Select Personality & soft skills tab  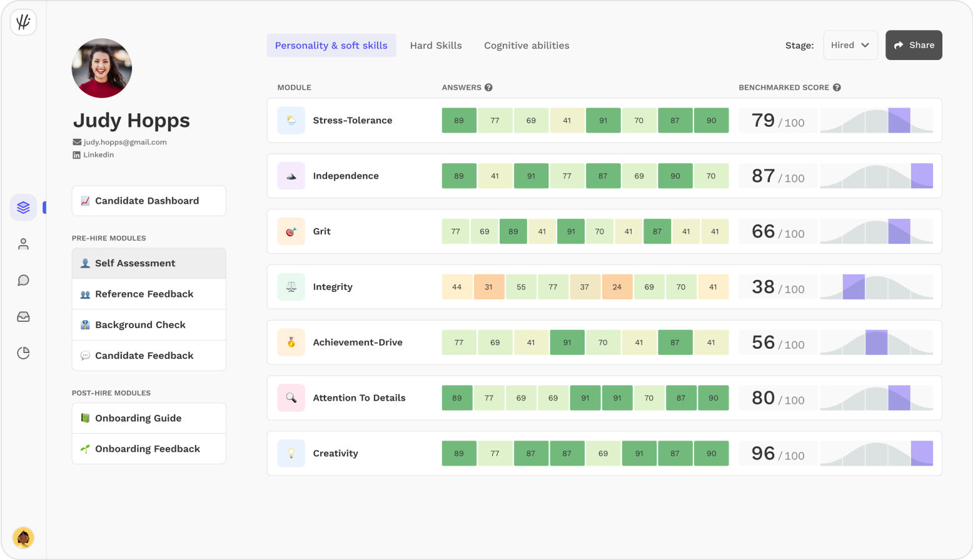click(331, 45)
